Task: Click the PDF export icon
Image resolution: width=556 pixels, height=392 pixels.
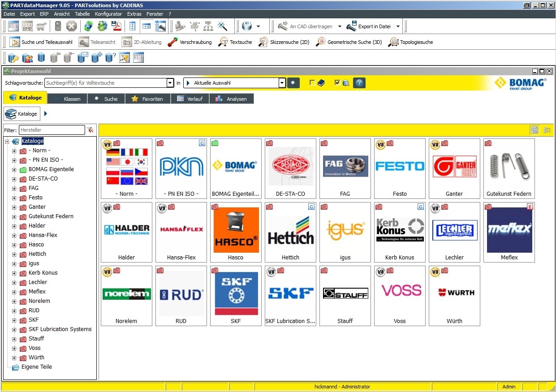Action: pyautogui.click(x=116, y=26)
